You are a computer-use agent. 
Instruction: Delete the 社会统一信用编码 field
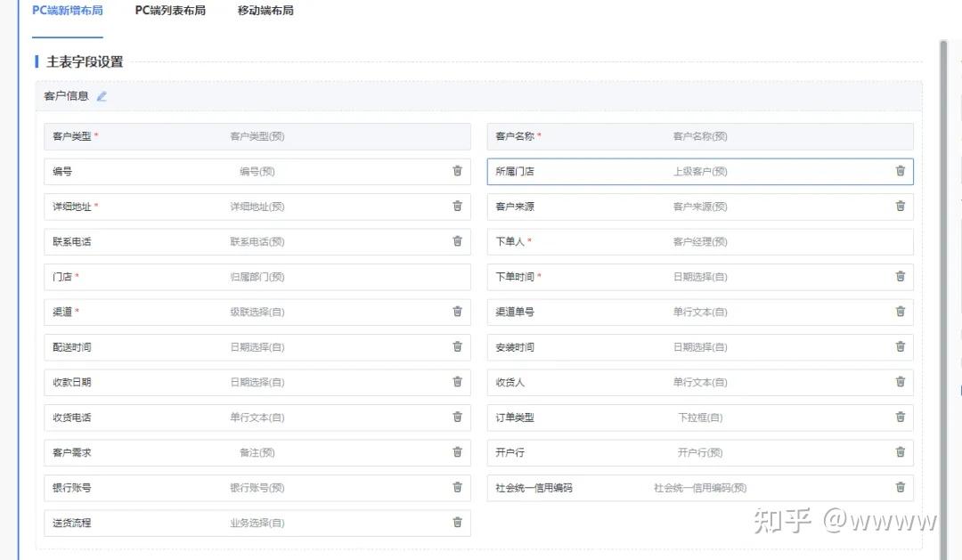click(900, 487)
